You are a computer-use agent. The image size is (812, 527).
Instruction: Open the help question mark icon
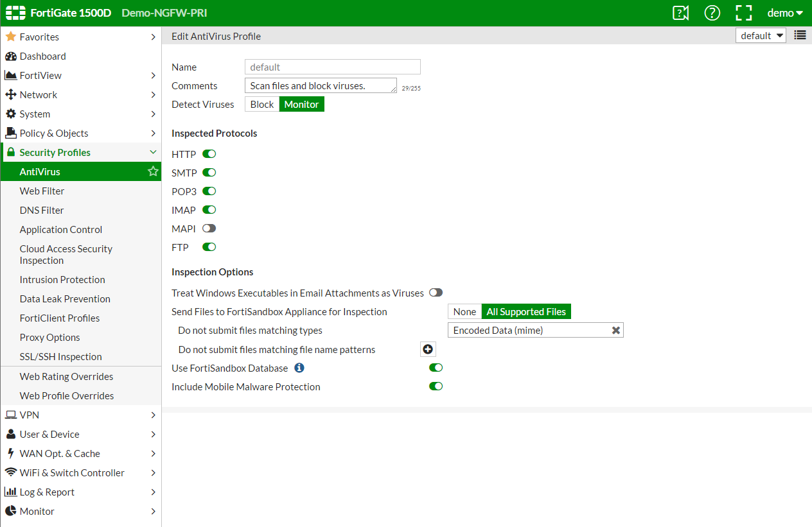(712, 13)
